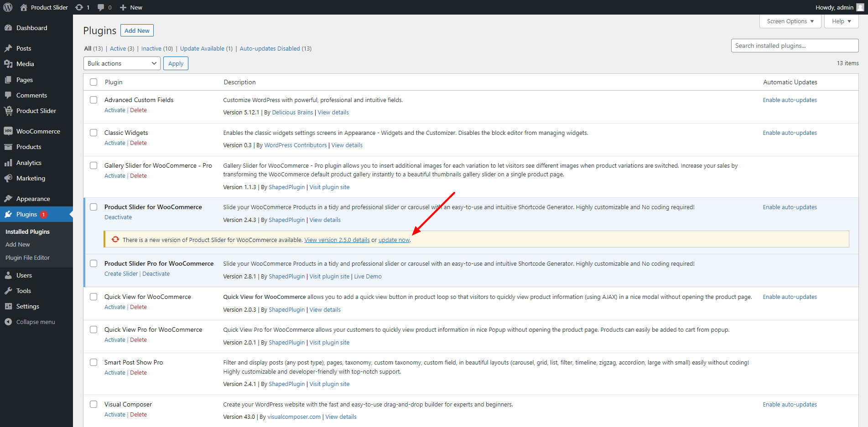Viewport: 868px width, 427px height.
Task: Click the Collapse menu arrow icon
Action: [x=8, y=322]
